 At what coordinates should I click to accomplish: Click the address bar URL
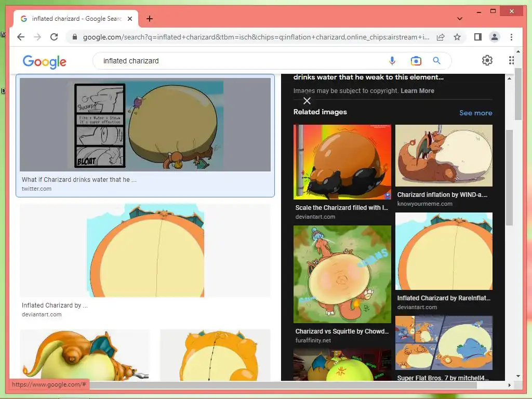tap(256, 37)
